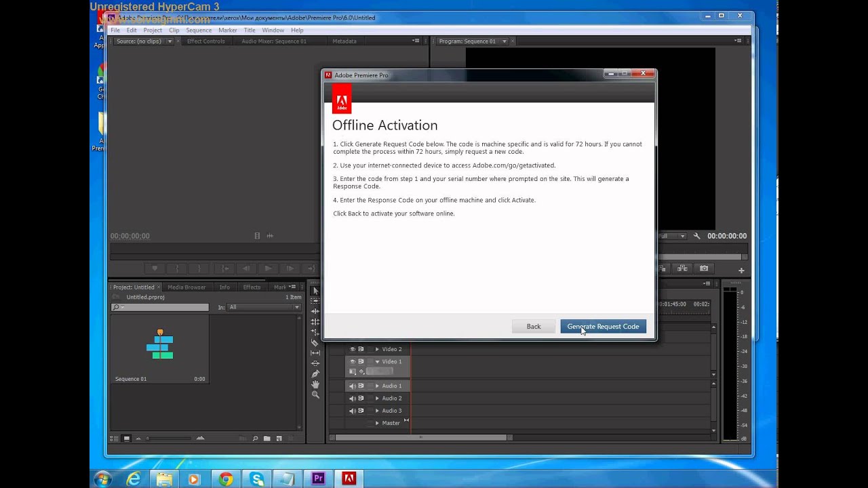
Task: Open Effect Controls tab
Action: click(205, 41)
